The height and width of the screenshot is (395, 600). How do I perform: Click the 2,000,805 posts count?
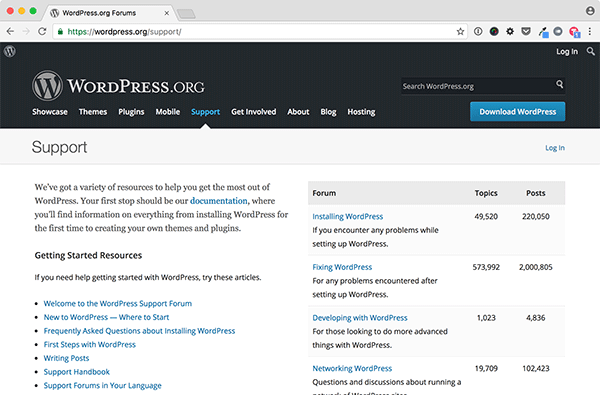(536, 267)
